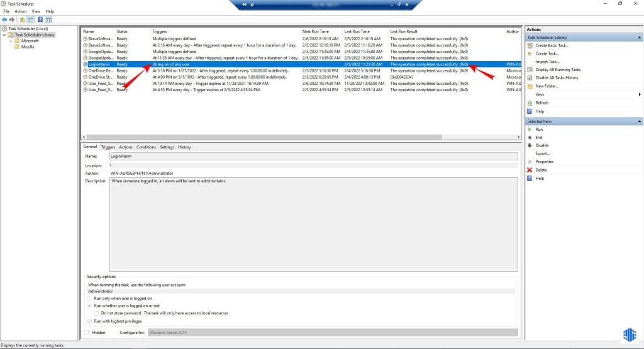Tick the 'Do not store password' checkbox
This screenshot has height=349, width=644.
(96, 313)
